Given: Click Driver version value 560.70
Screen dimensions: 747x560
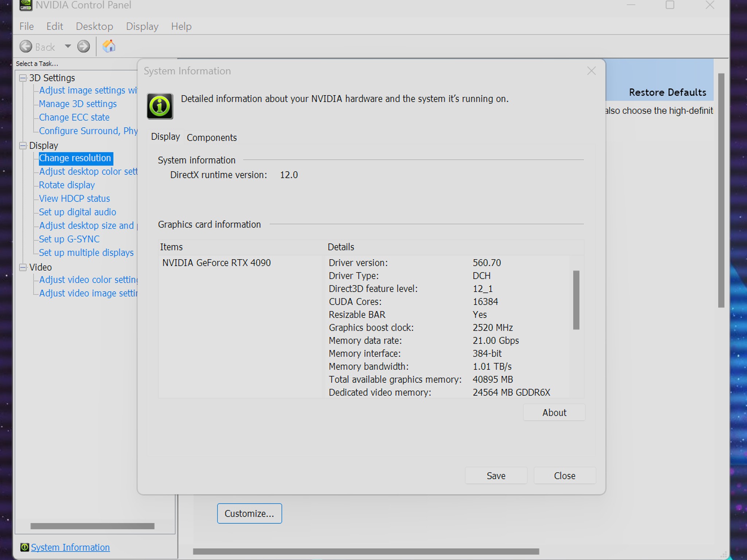Looking at the screenshot, I should (x=487, y=263).
